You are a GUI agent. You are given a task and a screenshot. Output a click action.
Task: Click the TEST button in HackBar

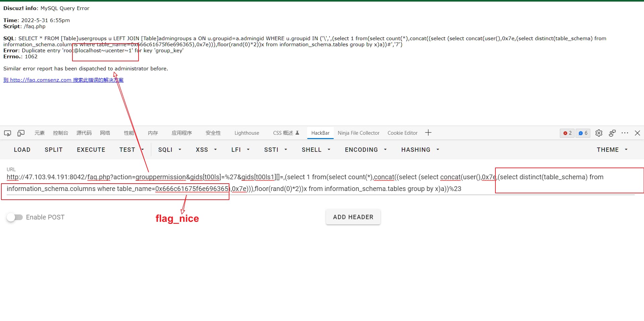tap(127, 150)
